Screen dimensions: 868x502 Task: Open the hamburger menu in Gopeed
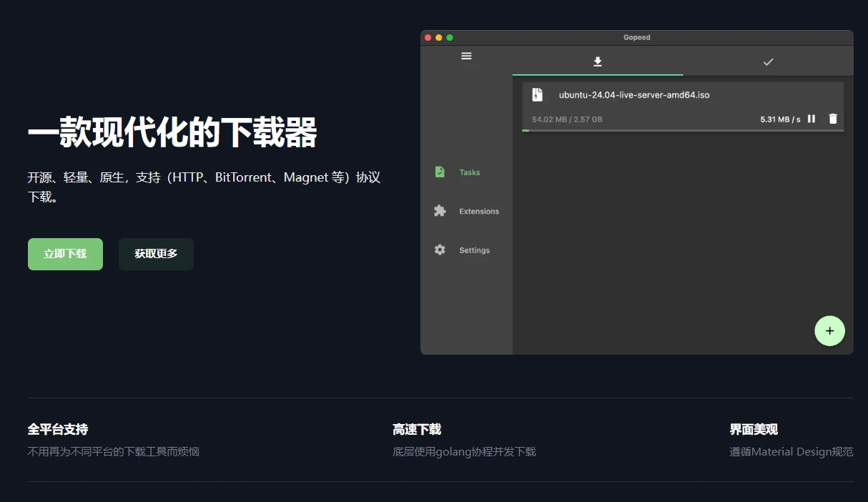pyautogui.click(x=466, y=56)
